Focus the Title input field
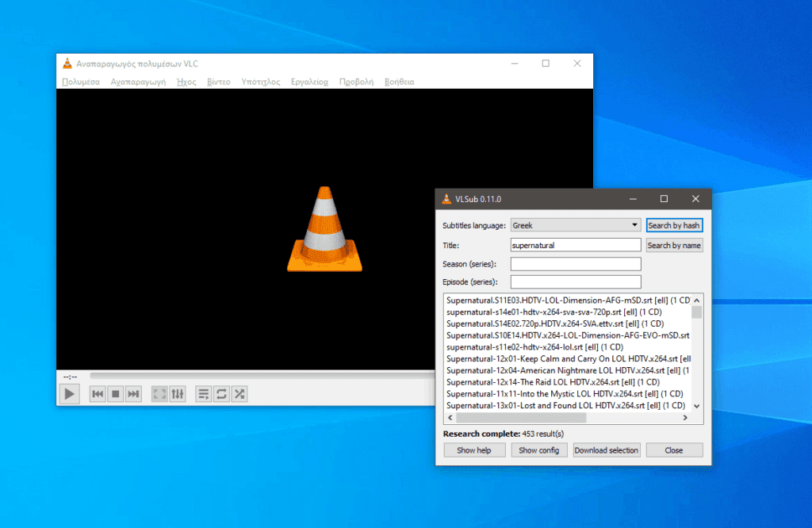 pyautogui.click(x=576, y=245)
